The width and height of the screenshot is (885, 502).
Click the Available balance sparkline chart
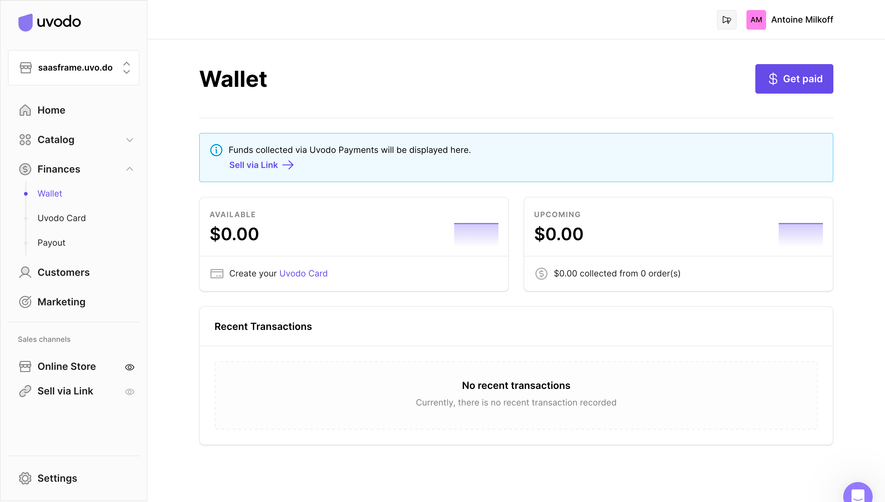pyautogui.click(x=476, y=233)
